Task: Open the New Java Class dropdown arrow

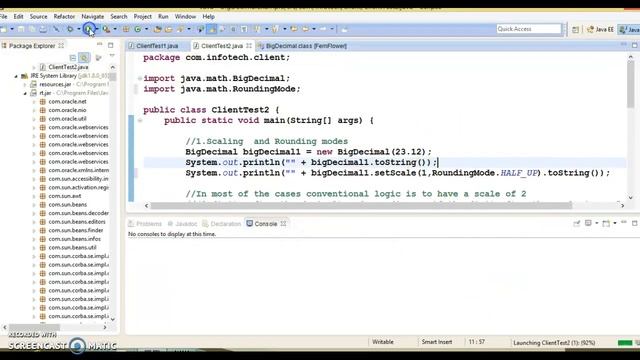Action: 147,29
